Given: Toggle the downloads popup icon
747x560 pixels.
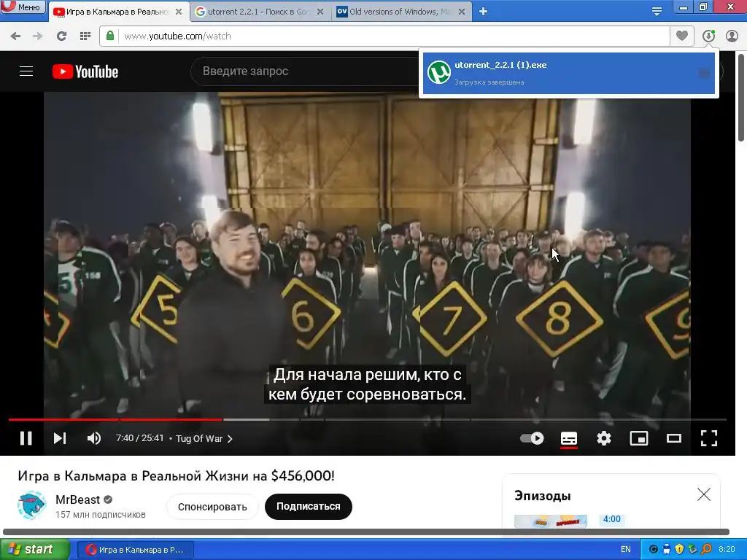Looking at the screenshot, I should (708, 36).
